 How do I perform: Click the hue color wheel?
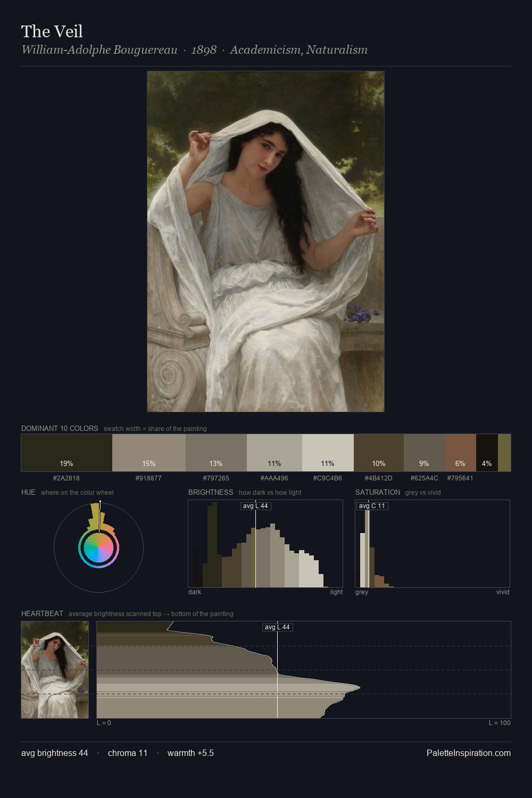point(98,547)
